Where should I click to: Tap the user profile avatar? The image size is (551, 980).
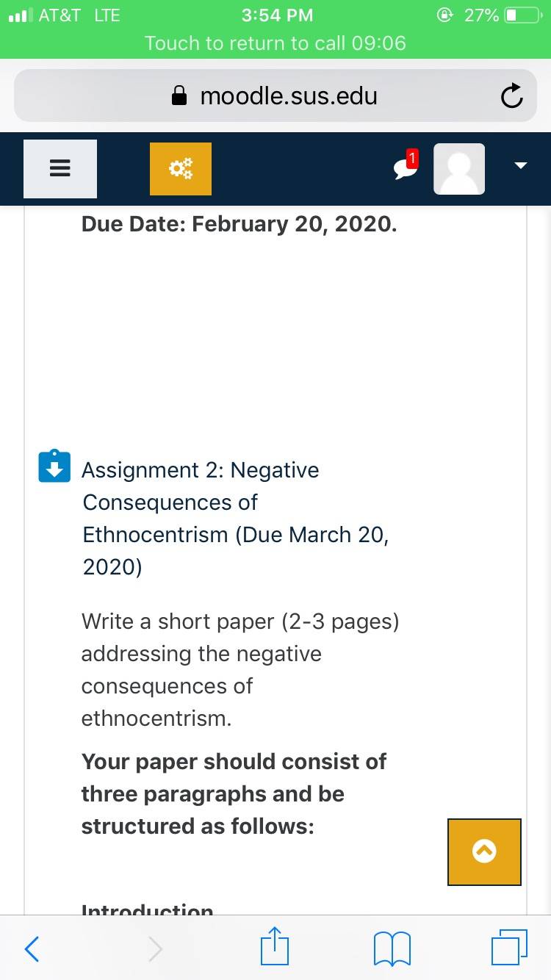[459, 169]
